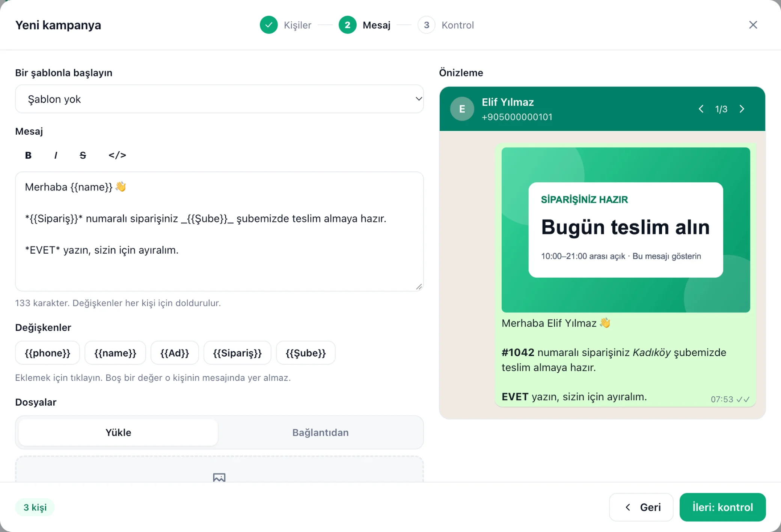Click the Kişiler step label
The image size is (781, 532).
pos(297,25)
